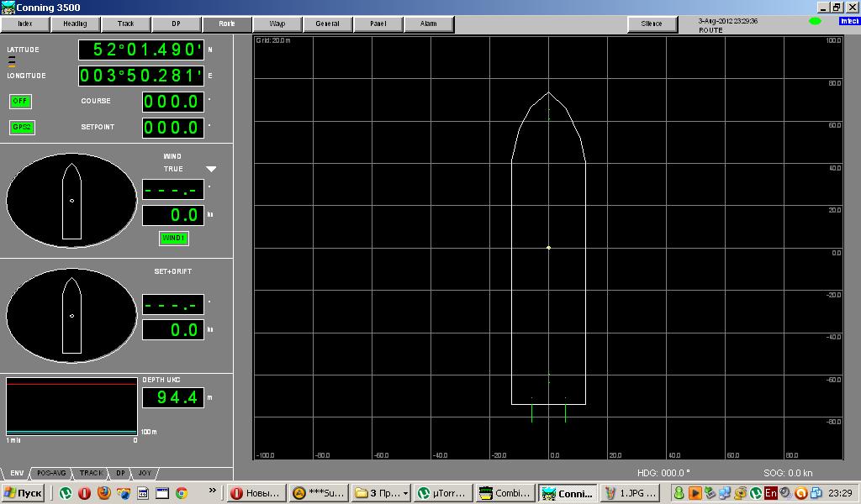Click the depth UKC history graph
This screenshot has width=861, height=504.
coord(71,409)
